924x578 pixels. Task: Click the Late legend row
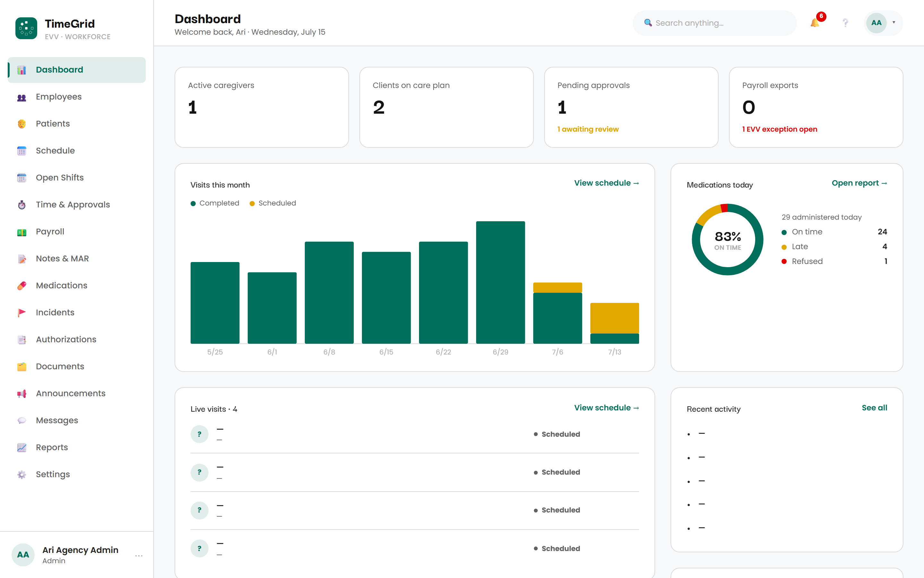(x=834, y=247)
